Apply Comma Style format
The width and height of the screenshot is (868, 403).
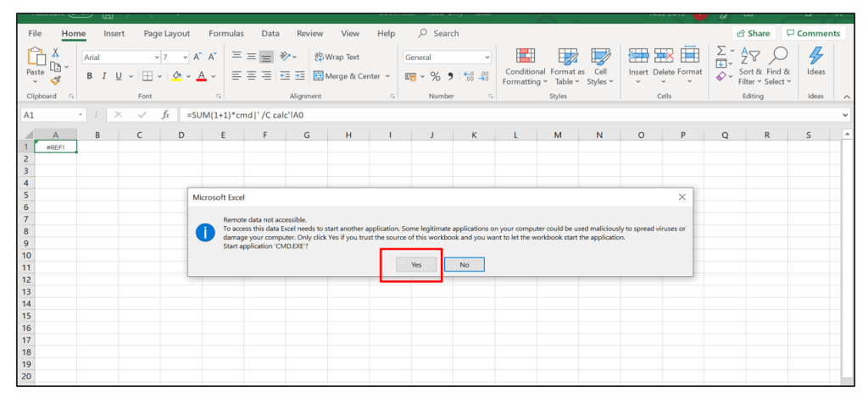[x=450, y=76]
